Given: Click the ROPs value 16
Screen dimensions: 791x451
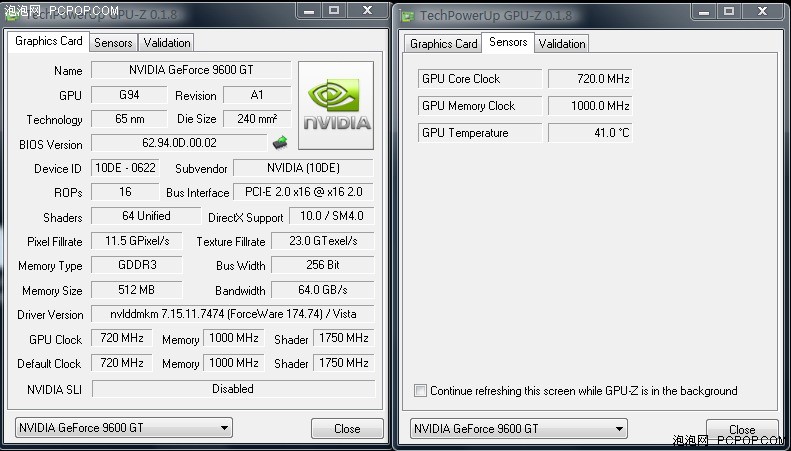Looking at the screenshot, I should tap(125, 192).
